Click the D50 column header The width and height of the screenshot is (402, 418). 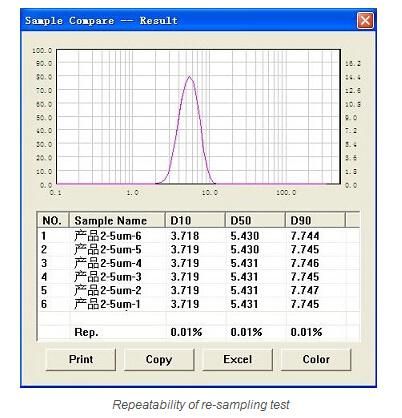255,220
